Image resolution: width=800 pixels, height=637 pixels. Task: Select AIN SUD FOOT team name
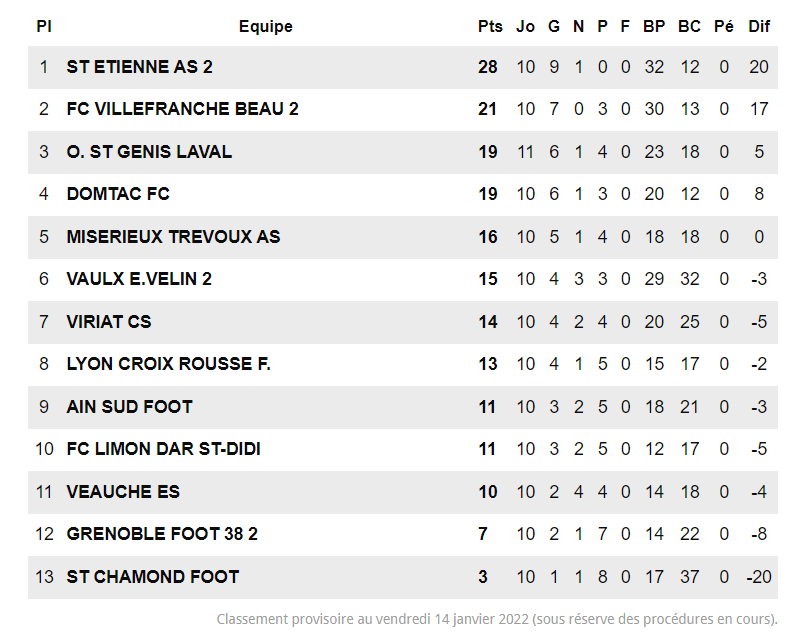pos(129,407)
